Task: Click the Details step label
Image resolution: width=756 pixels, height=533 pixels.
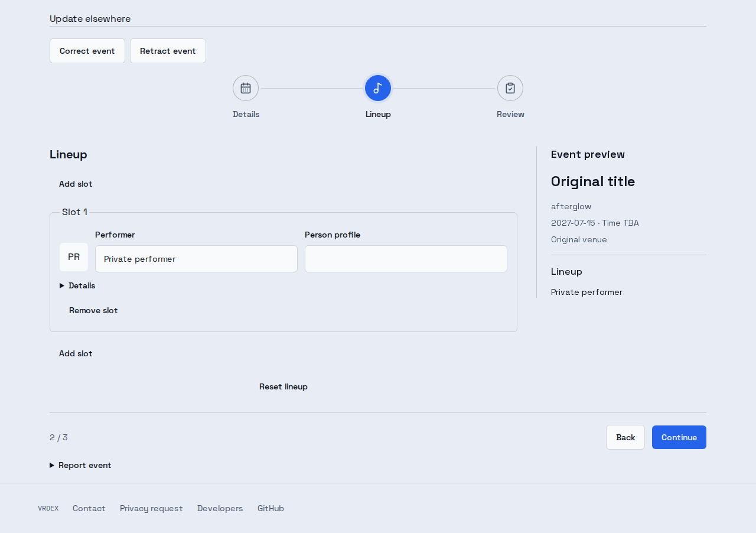Action: point(246,114)
